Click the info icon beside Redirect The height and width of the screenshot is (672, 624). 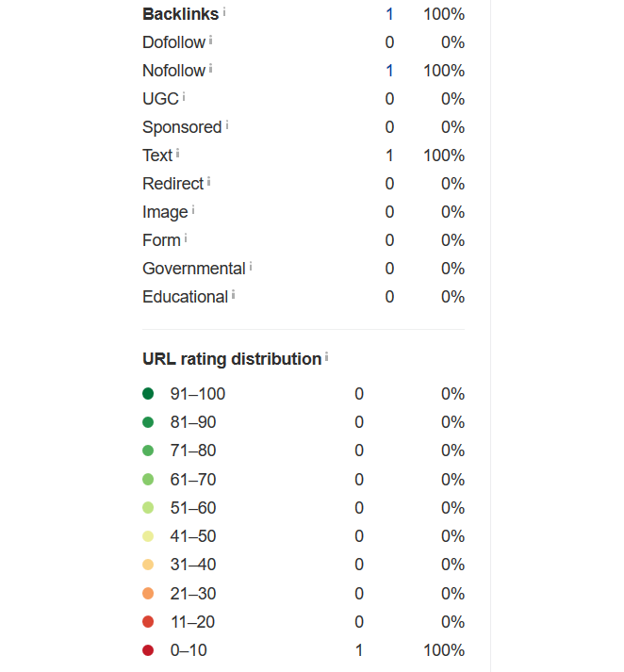208,182
